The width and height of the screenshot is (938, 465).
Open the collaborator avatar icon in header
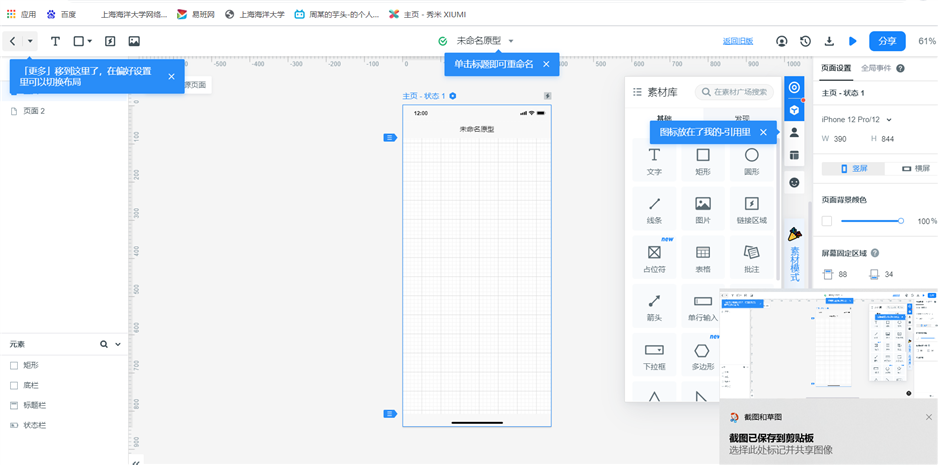781,41
